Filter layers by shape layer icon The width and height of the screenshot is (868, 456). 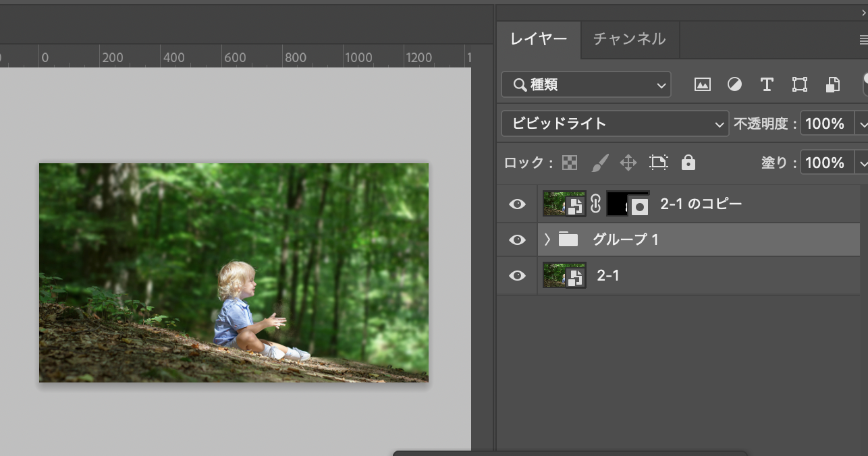click(800, 84)
